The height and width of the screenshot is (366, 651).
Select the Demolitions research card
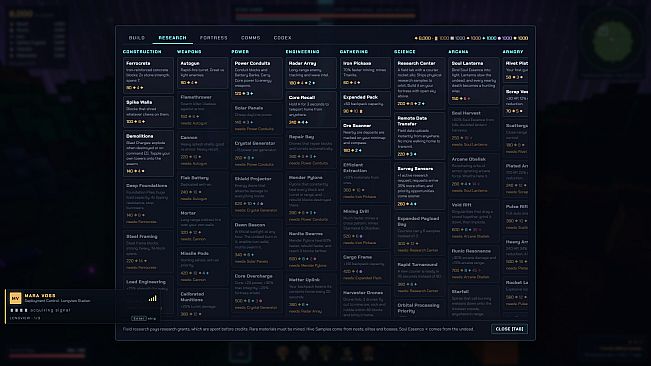[x=148, y=154]
